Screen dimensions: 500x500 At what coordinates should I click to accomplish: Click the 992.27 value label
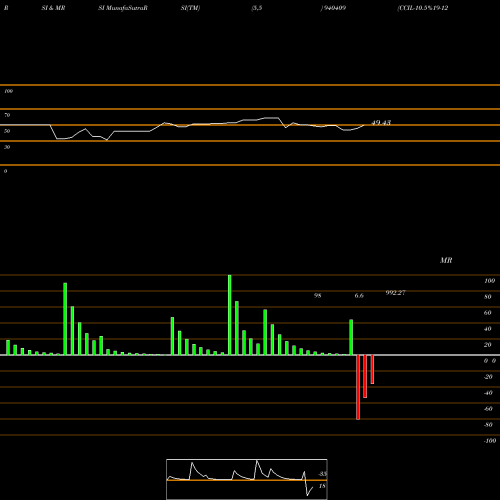[x=395, y=293]
